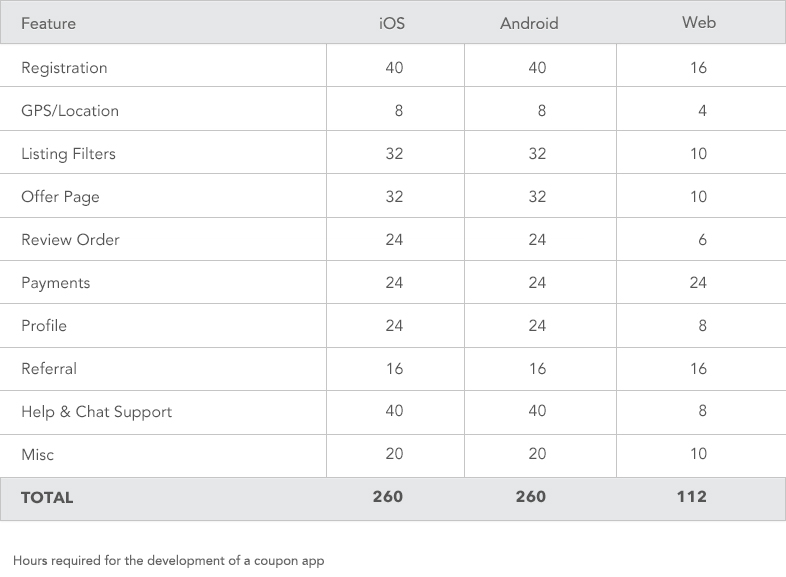Select the Referral row label
This screenshot has height=577, width=786.
click(49, 369)
